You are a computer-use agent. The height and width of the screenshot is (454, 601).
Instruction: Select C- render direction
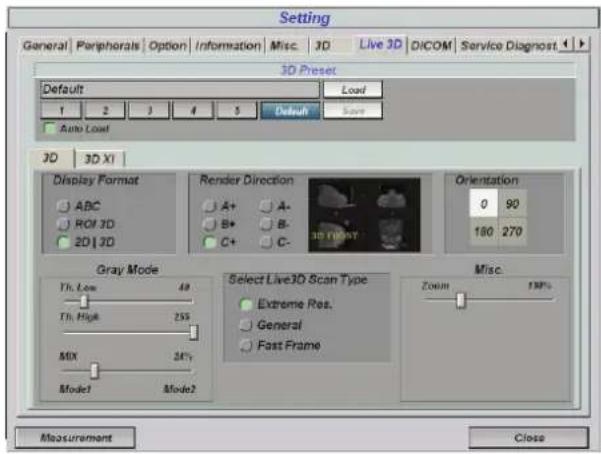[266, 242]
